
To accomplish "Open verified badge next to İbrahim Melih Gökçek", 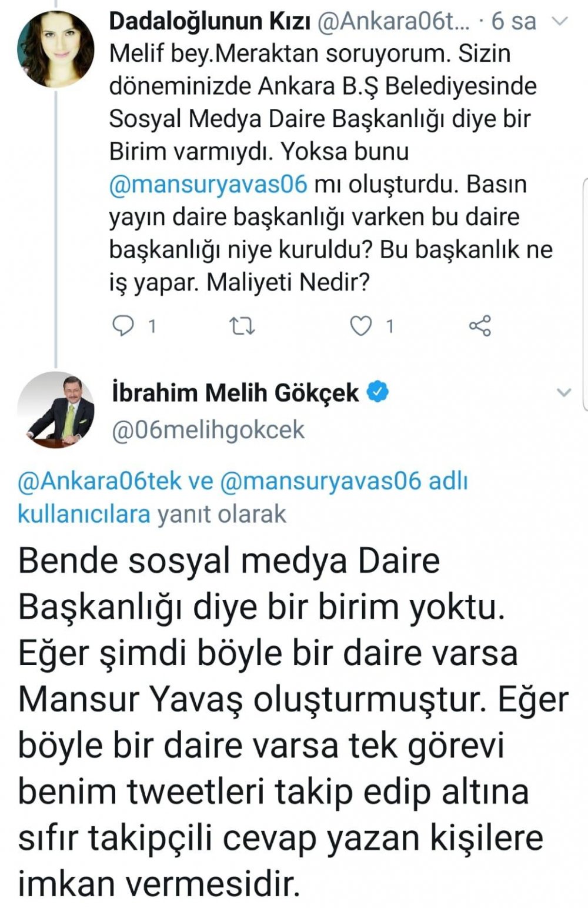I will (x=378, y=392).
